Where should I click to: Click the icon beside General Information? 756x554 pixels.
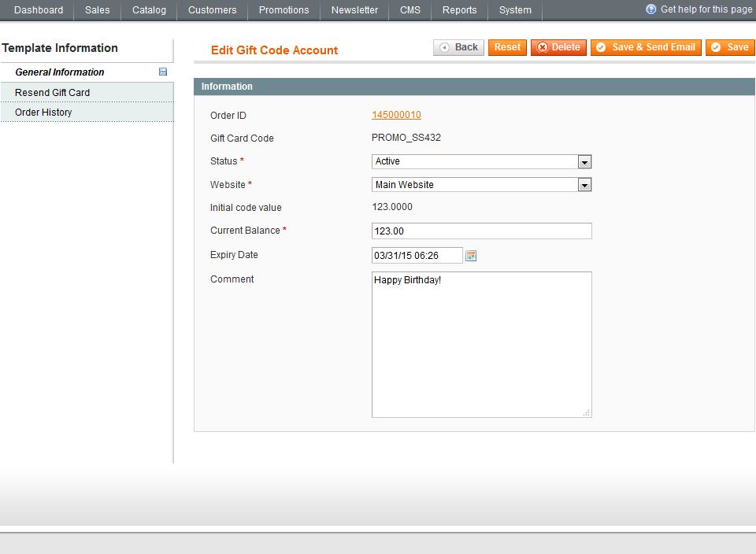click(x=162, y=72)
